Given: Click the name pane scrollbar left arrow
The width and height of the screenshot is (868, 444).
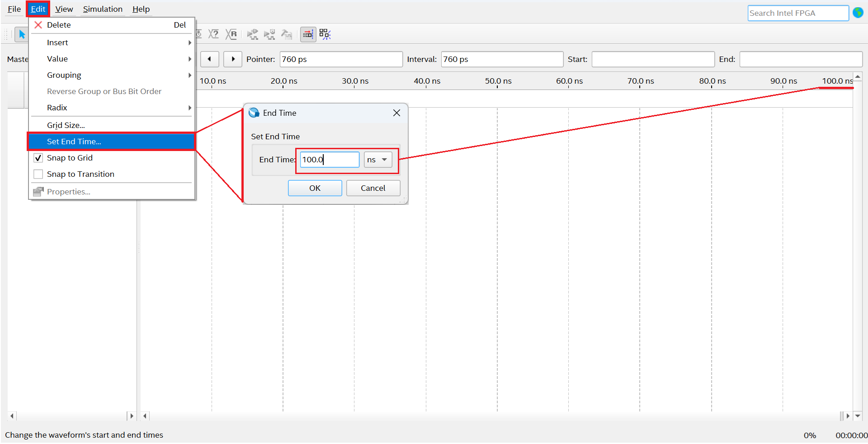Looking at the screenshot, I should 12,416.
